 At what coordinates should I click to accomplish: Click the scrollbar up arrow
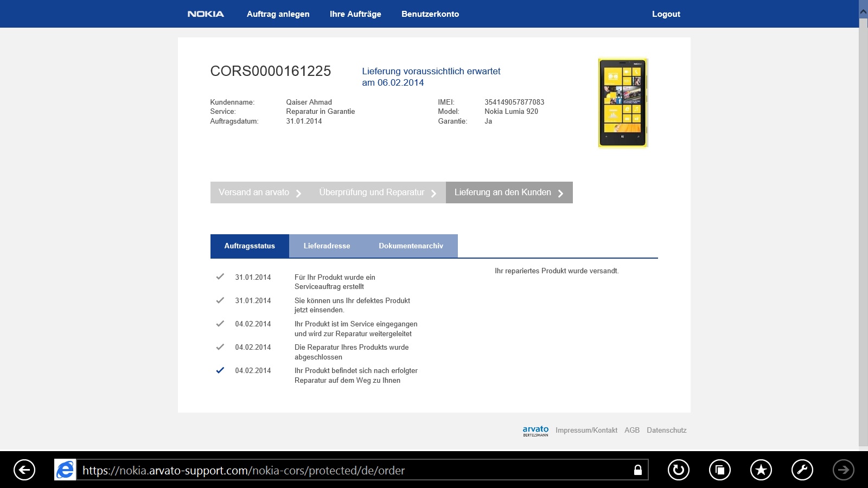point(863,11)
